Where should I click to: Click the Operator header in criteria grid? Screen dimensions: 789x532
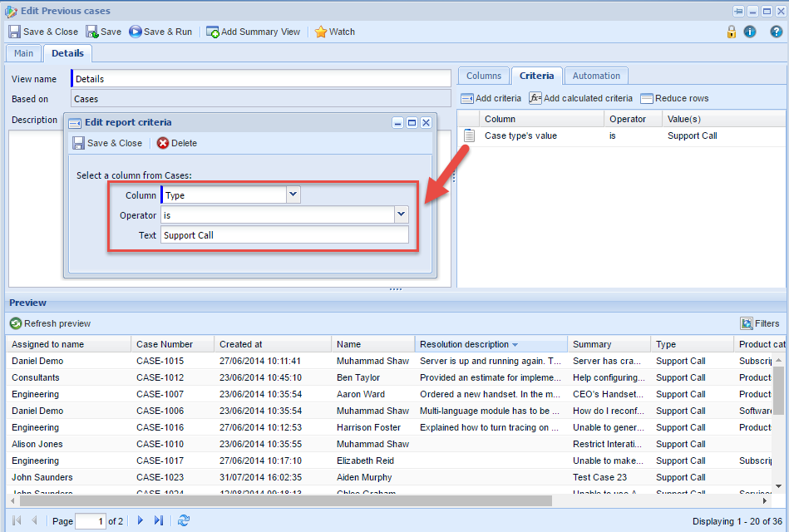pyautogui.click(x=633, y=119)
